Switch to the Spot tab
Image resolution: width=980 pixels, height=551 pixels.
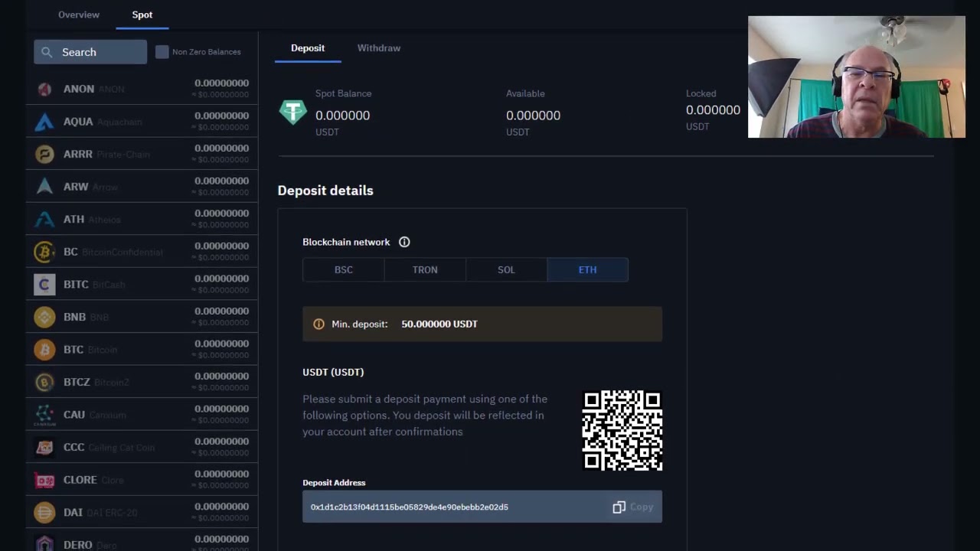(142, 15)
